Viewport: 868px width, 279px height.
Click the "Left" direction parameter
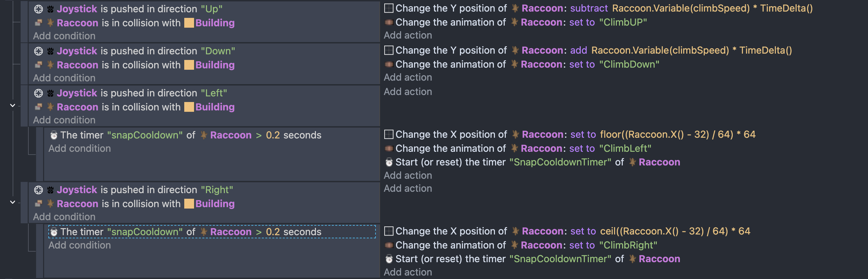214,93
